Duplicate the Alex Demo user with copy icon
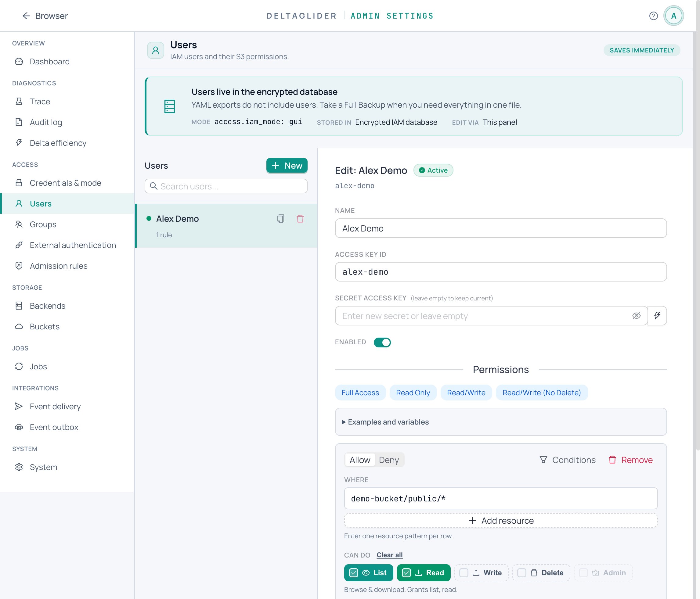 pos(280,219)
